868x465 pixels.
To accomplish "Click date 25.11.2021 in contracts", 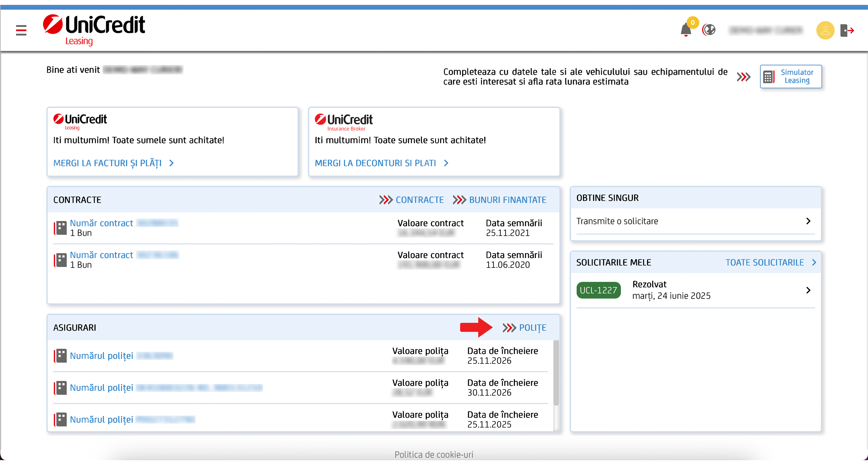I will (x=508, y=233).
